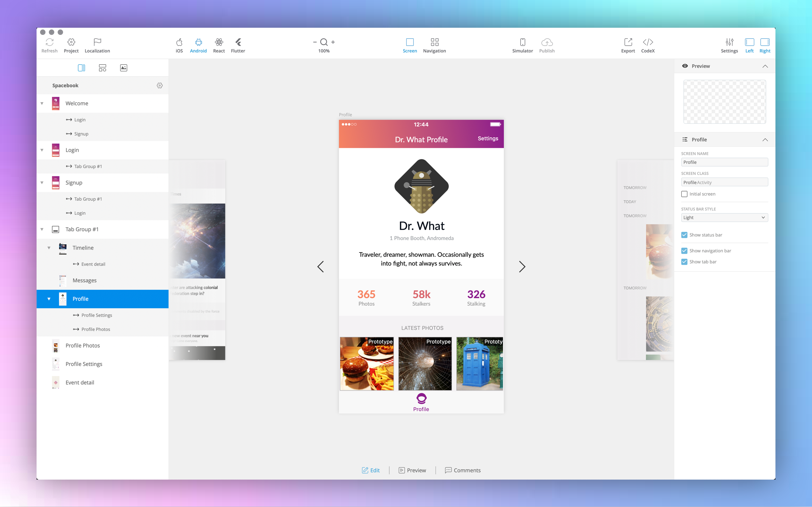
Task: Open the CodeX code icon
Action: [648, 42]
